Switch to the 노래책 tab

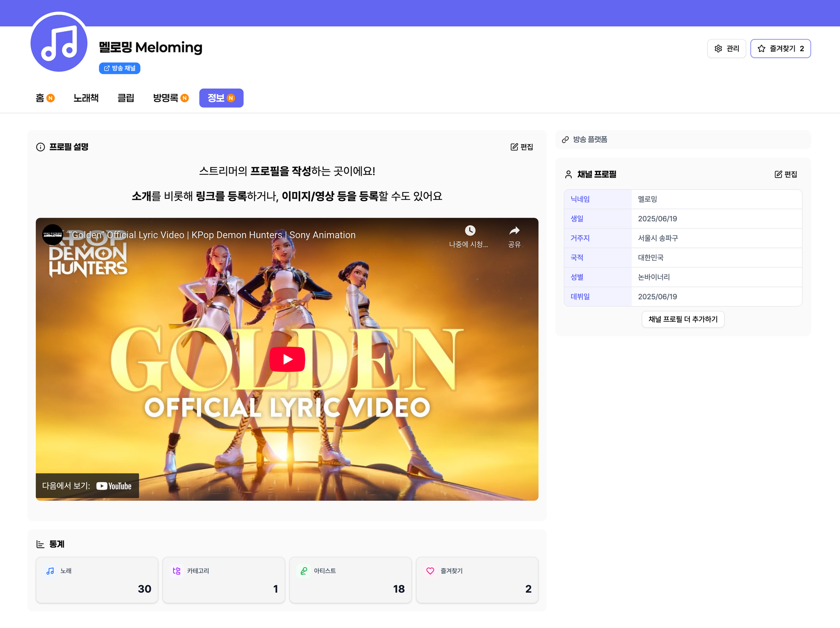pyautogui.click(x=86, y=98)
